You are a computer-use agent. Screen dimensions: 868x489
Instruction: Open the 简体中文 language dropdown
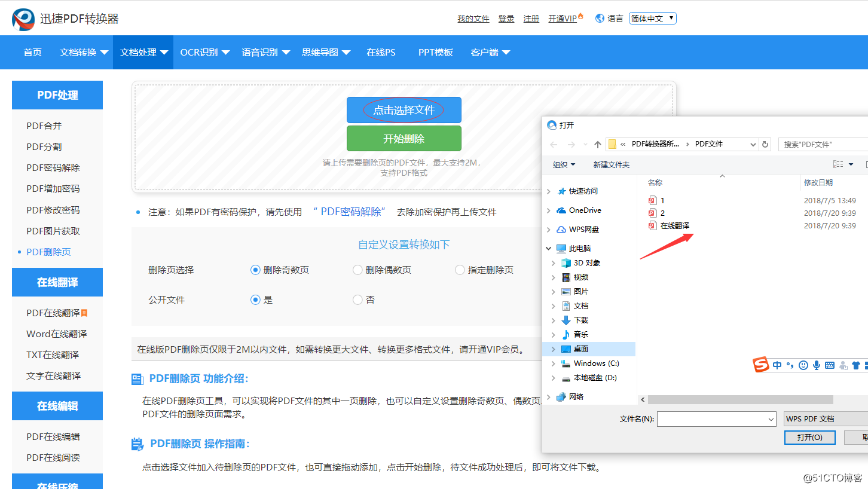652,19
